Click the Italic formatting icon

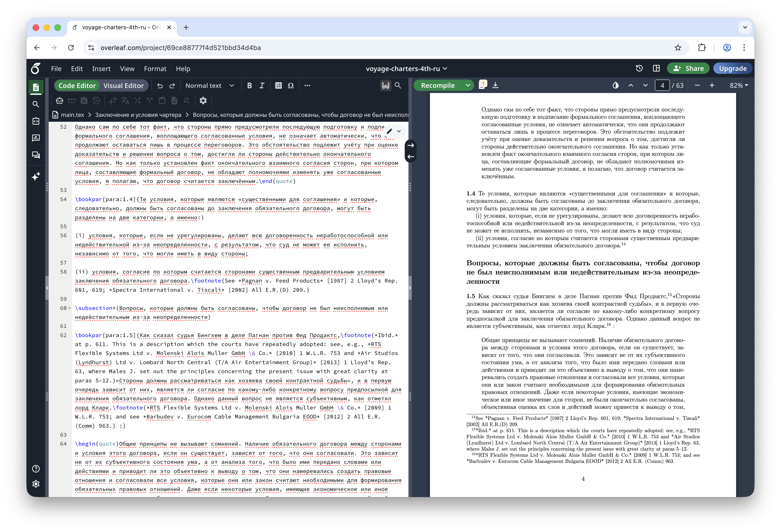tap(262, 86)
